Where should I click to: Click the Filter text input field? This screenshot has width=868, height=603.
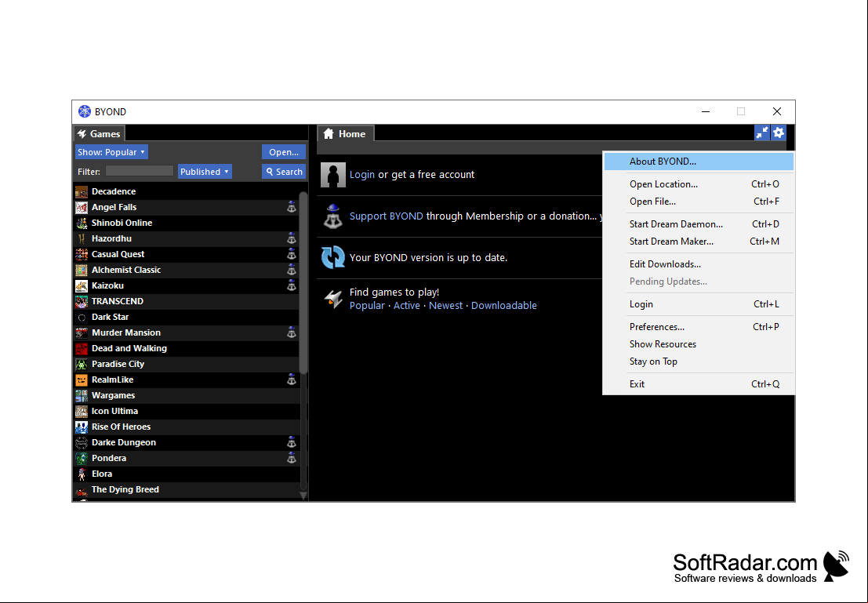140,172
